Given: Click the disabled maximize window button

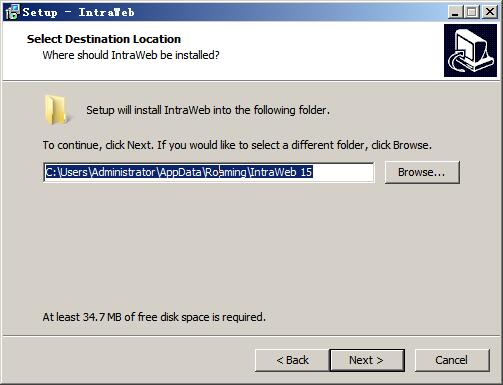Looking at the screenshot, I should point(471,12).
